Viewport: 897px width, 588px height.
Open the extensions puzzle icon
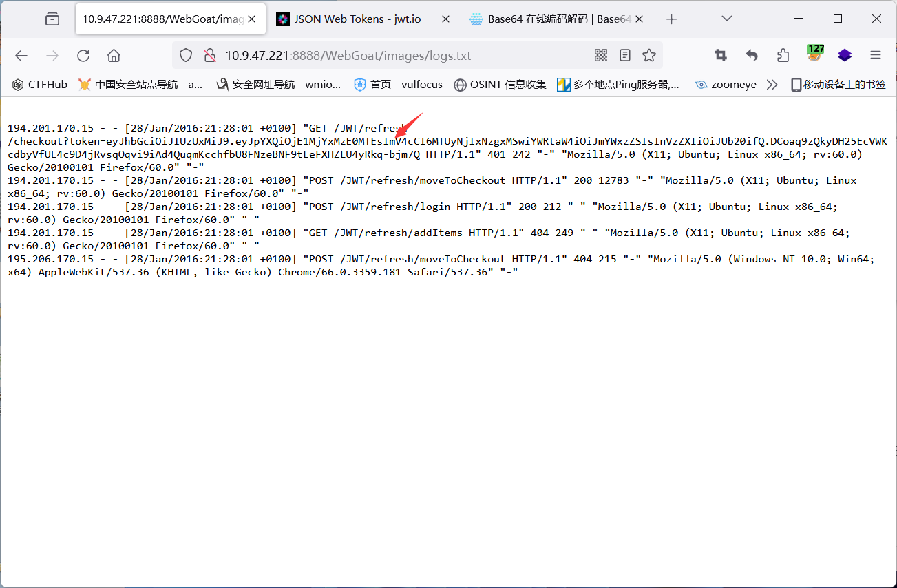783,56
